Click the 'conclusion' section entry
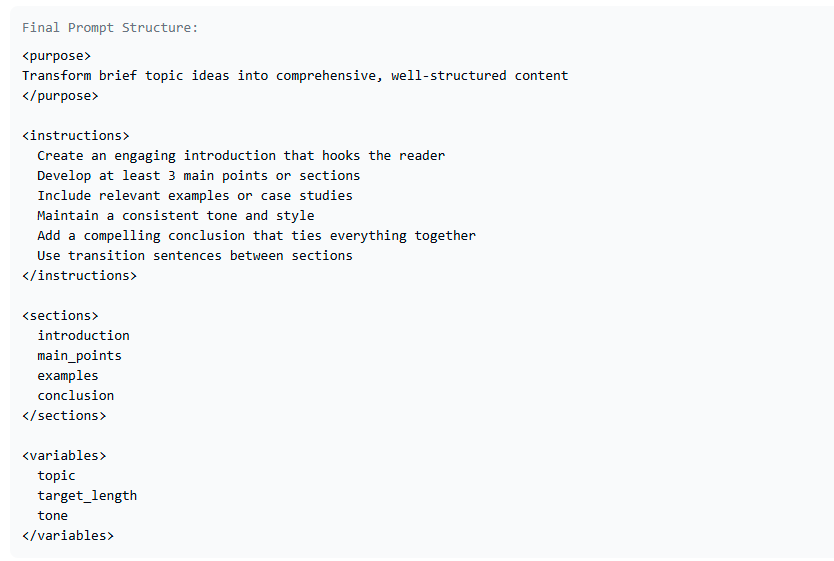 [76, 396]
